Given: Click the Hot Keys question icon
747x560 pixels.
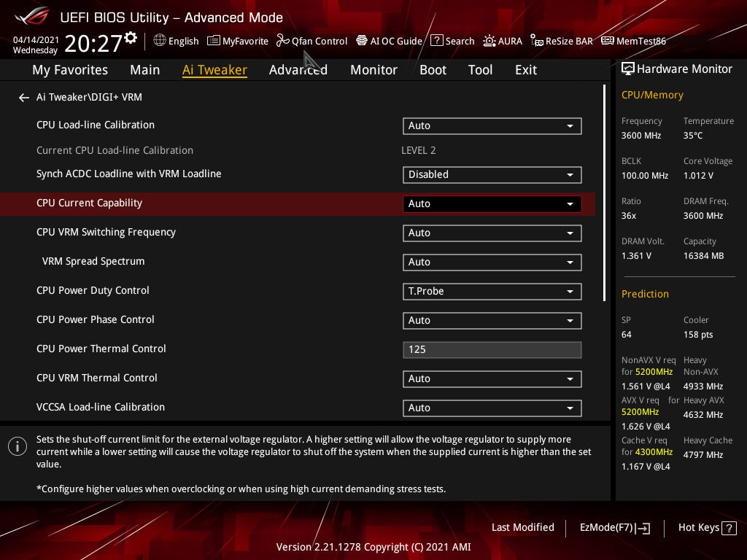Looking at the screenshot, I should click(729, 528).
